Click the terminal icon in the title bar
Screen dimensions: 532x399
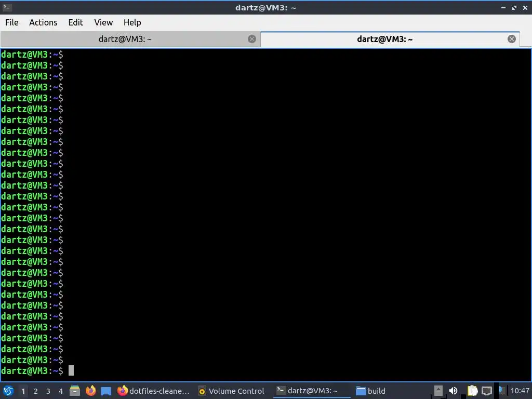(7, 7)
